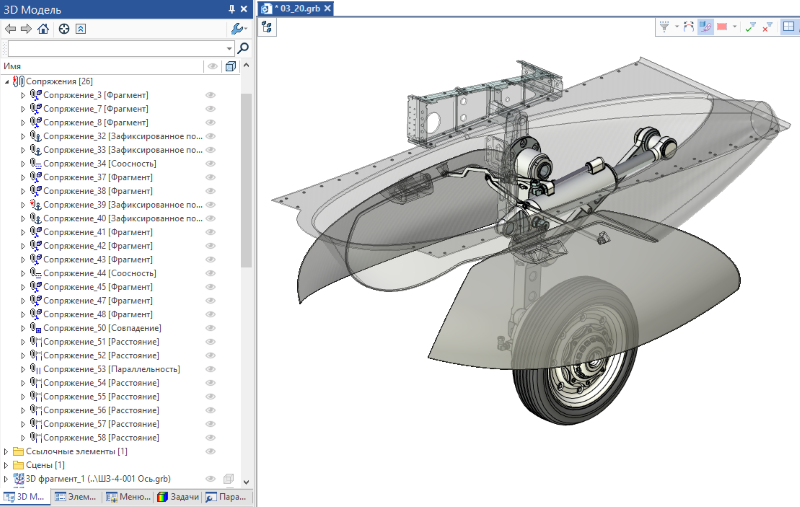Toggle visibility eye for Сопряжение_44
Image resolution: width=800 pixels, height=507 pixels.
211,273
